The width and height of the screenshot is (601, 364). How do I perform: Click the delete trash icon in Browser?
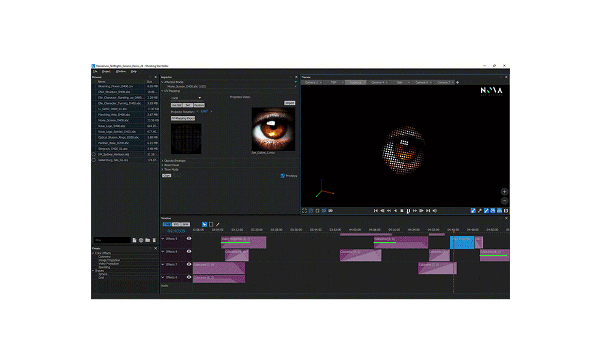pyautogui.click(x=155, y=240)
